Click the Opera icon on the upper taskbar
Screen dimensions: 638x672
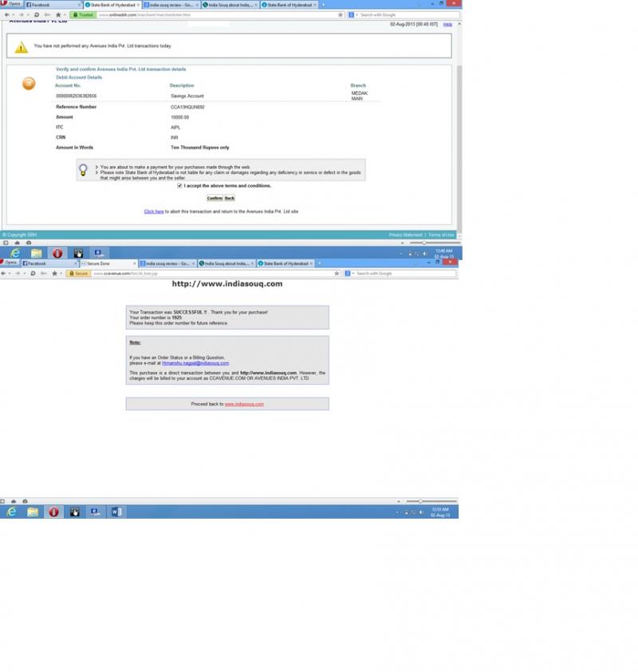point(57,253)
